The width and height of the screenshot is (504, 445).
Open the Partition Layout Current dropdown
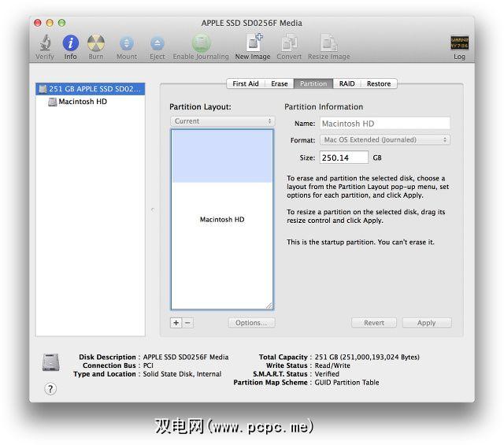(222, 121)
